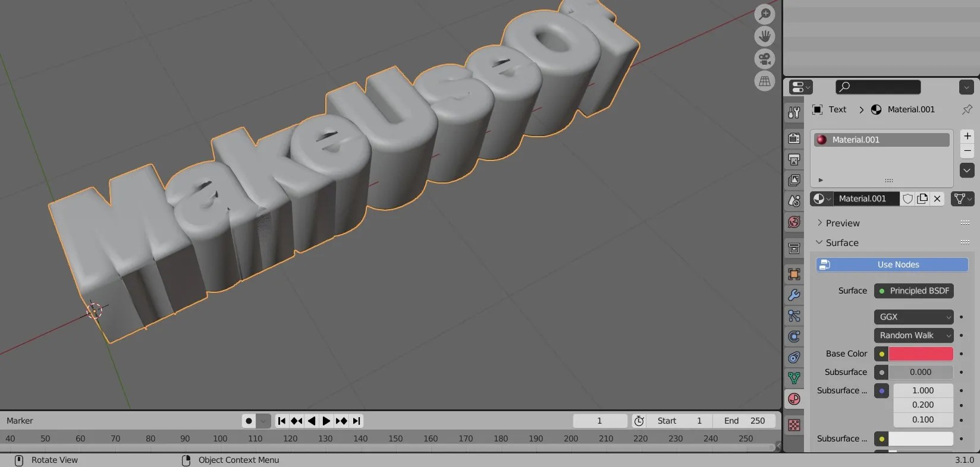Click the red Base Color swatch
The height and width of the screenshot is (467, 980).
[921, 354]
